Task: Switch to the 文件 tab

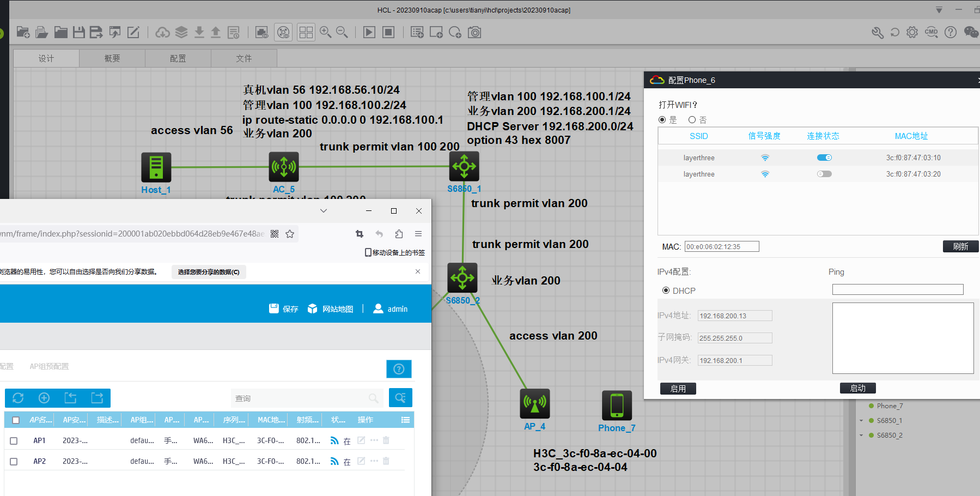Action: pyautogui.click(x=244, y=58)
